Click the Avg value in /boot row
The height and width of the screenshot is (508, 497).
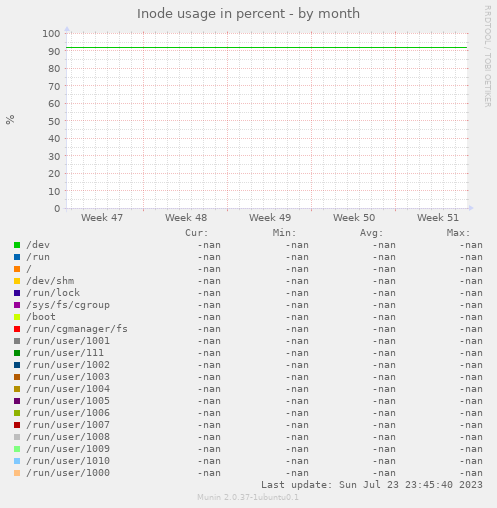click(x=384, y=317)
